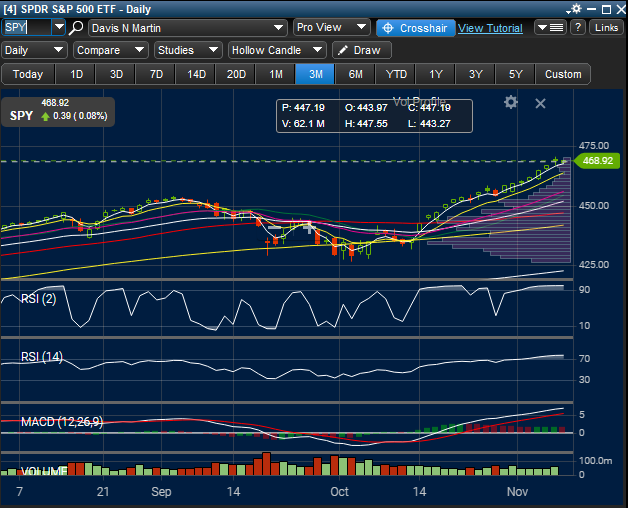Select the 5Y time range tab
The width and height of the screenshot is (628, 508).
[515, 74]
